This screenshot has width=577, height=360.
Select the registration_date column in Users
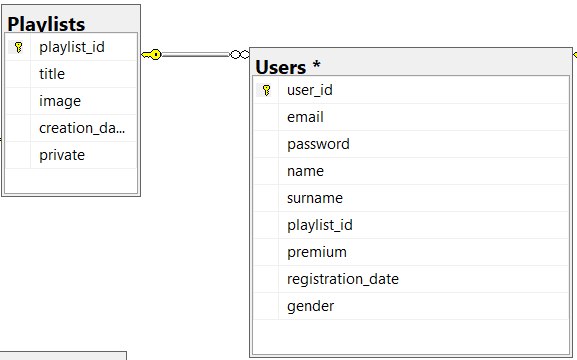pyautogui.click(x=411, y=279)
